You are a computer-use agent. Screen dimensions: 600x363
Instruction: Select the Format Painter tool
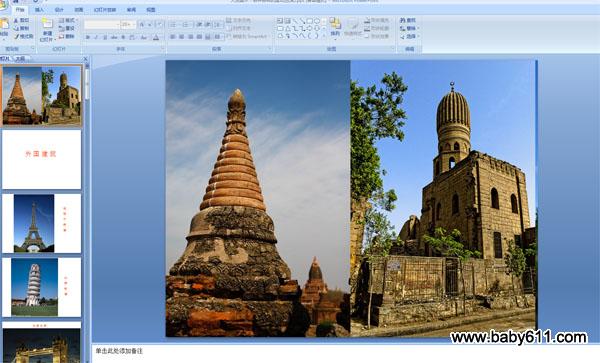(24, 36)
